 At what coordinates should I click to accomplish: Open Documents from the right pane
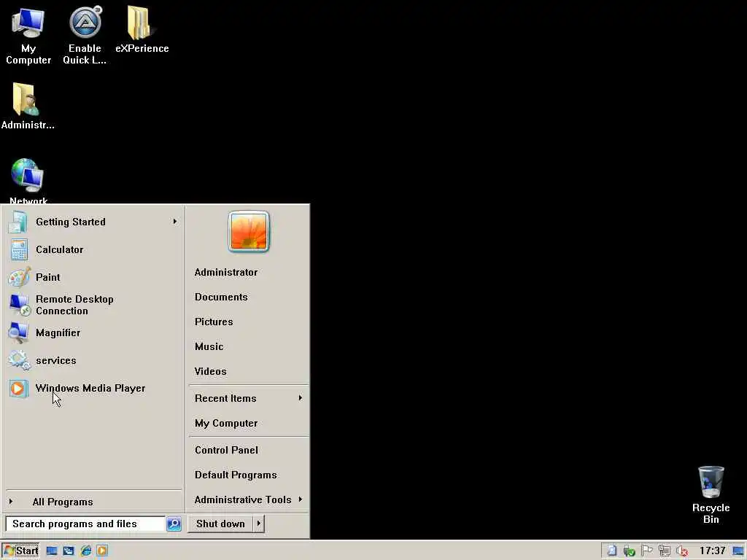pos(221,297)
